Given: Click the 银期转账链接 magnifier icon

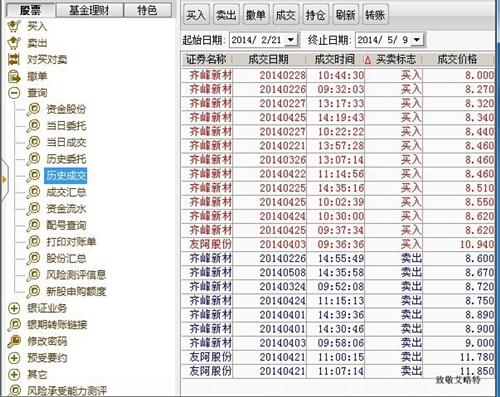Looking at the screenshot, I should click(x=14, y=325).
